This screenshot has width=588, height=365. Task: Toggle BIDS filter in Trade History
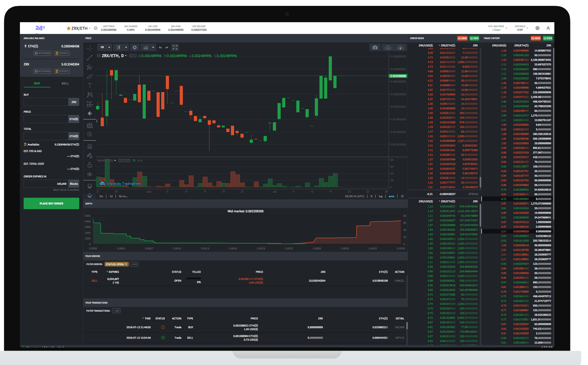point(548,38)
